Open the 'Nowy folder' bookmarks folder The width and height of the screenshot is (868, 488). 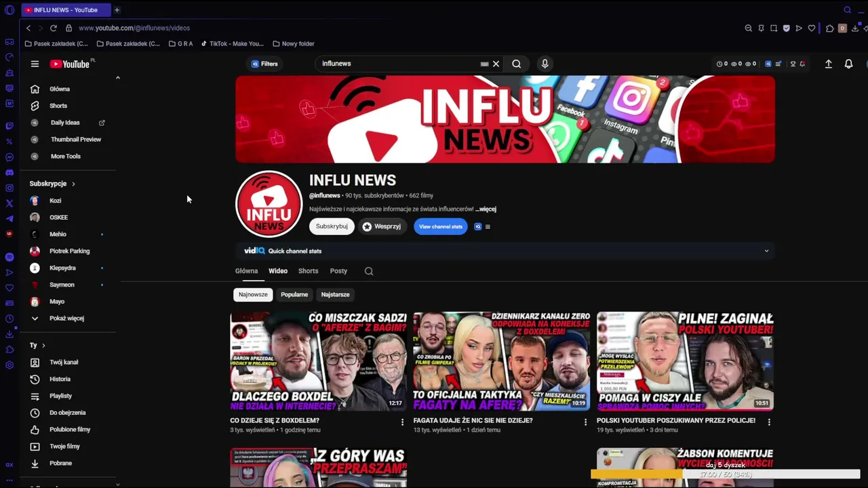pos(294,43)
